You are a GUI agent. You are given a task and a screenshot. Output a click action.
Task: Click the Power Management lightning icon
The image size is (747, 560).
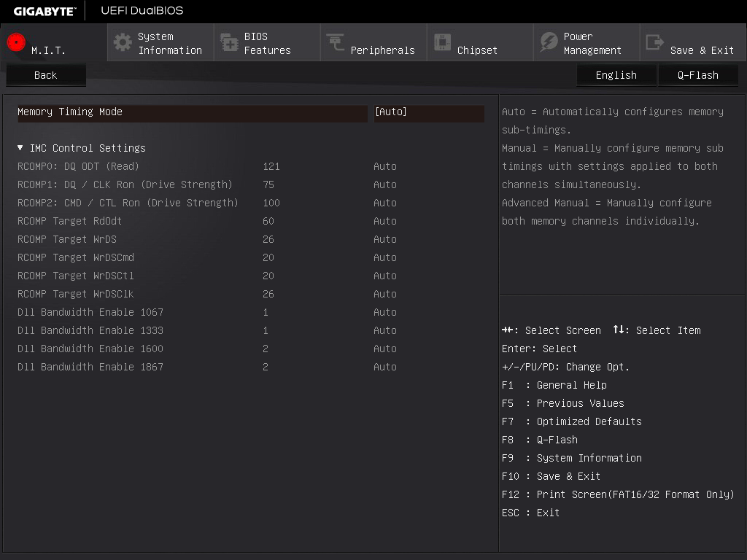(549, 42)
